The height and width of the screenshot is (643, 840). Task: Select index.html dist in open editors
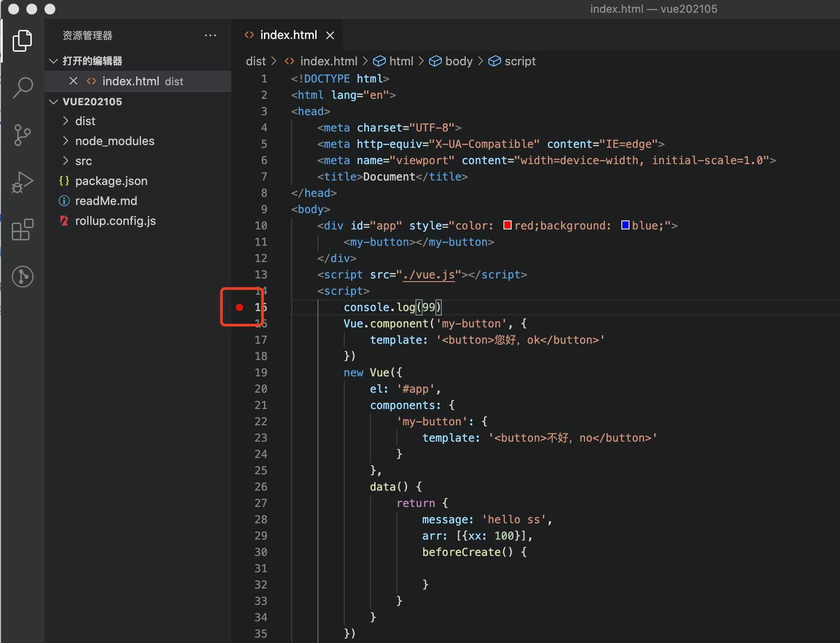coord(138,81)
